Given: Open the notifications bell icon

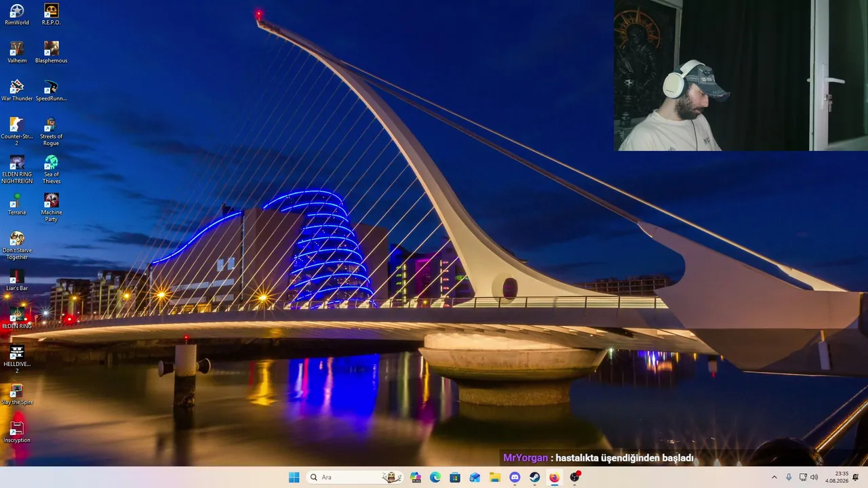Looking at the screenshot, I should tap(856, 477).
